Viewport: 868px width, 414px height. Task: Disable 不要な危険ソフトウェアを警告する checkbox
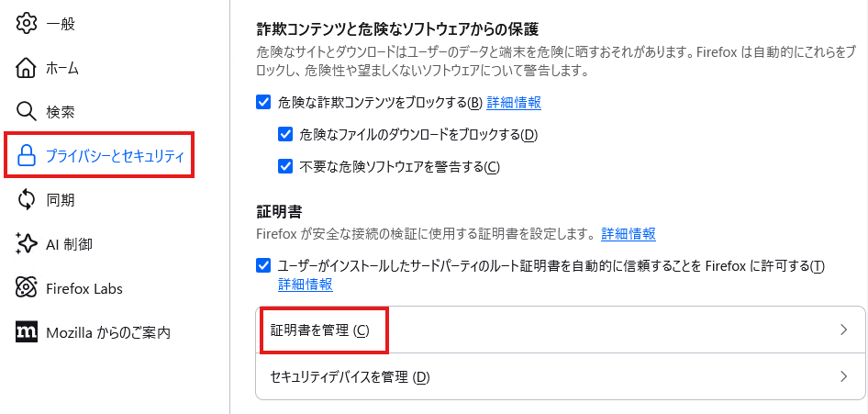284,166
